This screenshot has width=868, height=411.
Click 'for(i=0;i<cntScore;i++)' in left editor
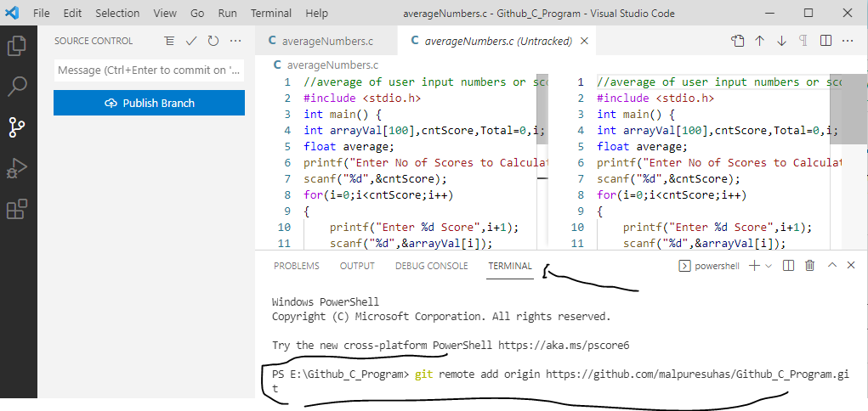coord(378,195)
